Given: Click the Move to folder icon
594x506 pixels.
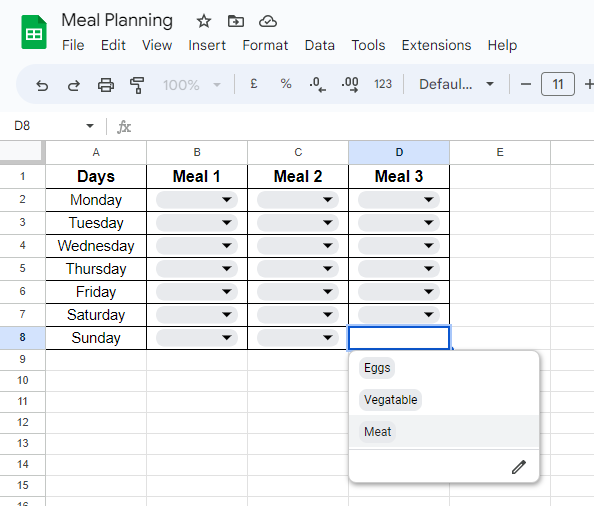Looking at the screenshot, I should coord(236,21).
